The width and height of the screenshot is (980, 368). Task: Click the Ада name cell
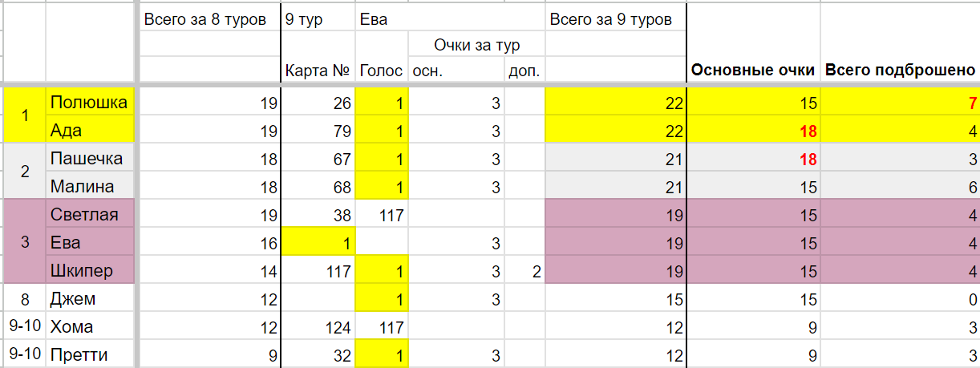(x=91, y=131)
